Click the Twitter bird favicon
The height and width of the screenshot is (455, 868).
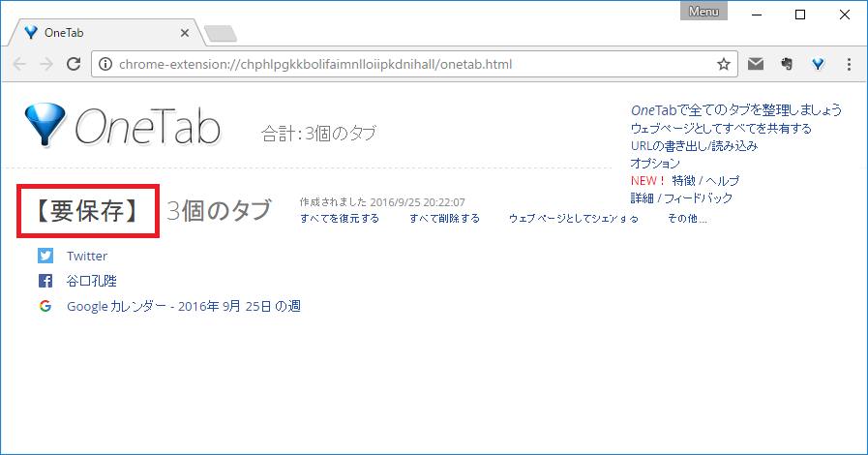coord(45,257)
